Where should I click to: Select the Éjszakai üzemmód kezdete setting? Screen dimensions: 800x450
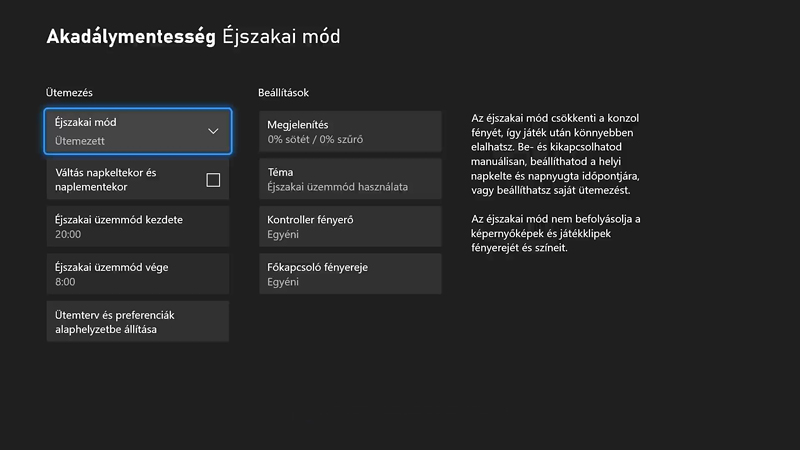click(x=137, y=226)
